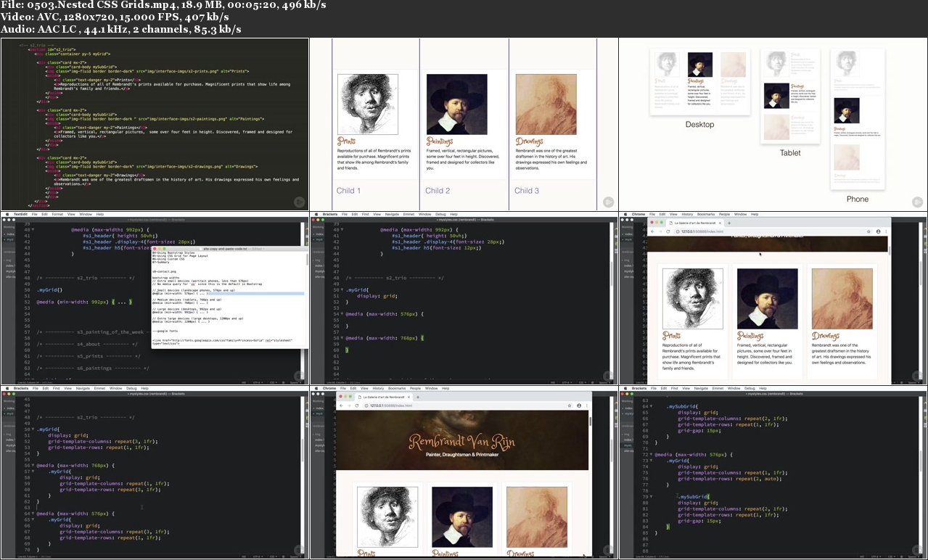Select the La Galerie d'art de Rembrandt tab, dark banner frame
Screen dimensions: 928x560
click(695, 223)
